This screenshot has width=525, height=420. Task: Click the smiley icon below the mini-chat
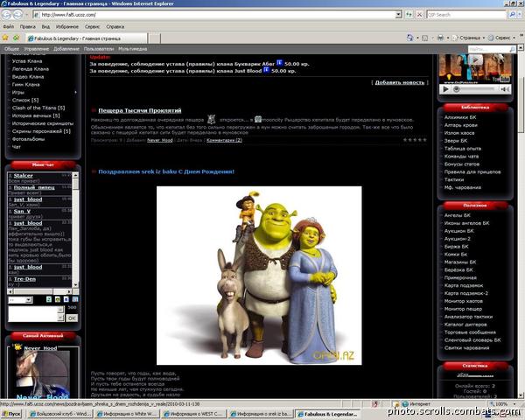58,299
